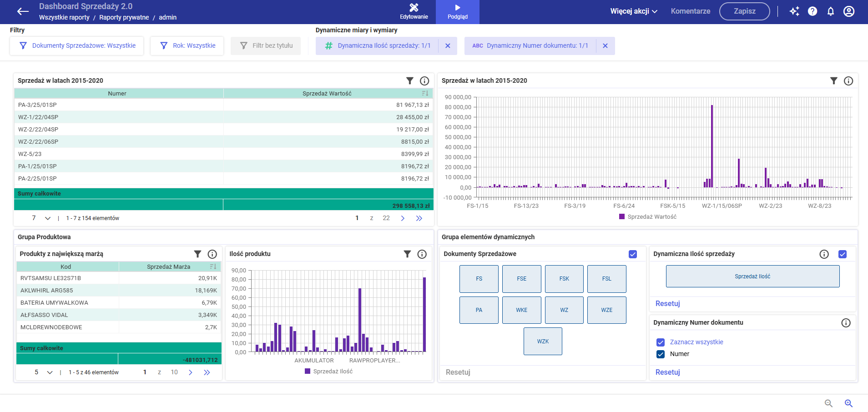Select the FSK document type button
Screen dimensions: 868x412
coord(564,279)
